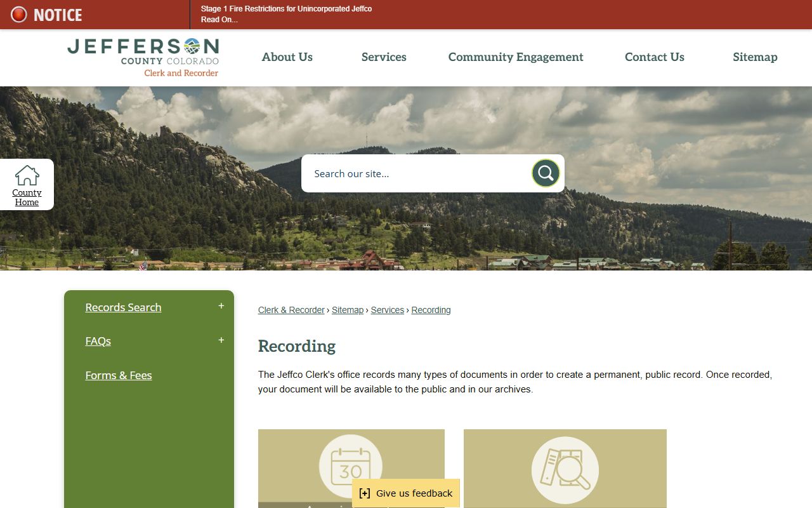Expand the Records Search submenu plus
812x508 pixels.
pos(221,306)
